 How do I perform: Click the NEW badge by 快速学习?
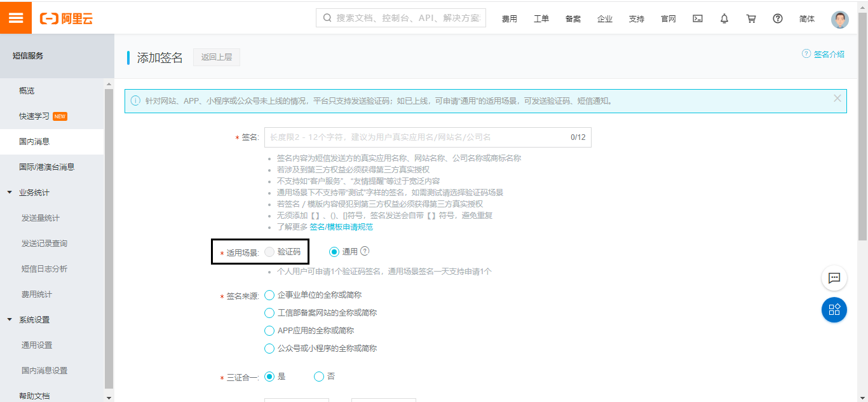point(60,116)
